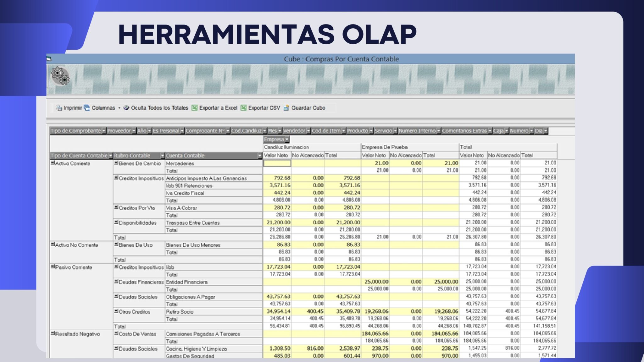The width and height of the screenshot is (644, 362).
Task: Collapse the Resultado Negativo group
Action: point(53,334)
